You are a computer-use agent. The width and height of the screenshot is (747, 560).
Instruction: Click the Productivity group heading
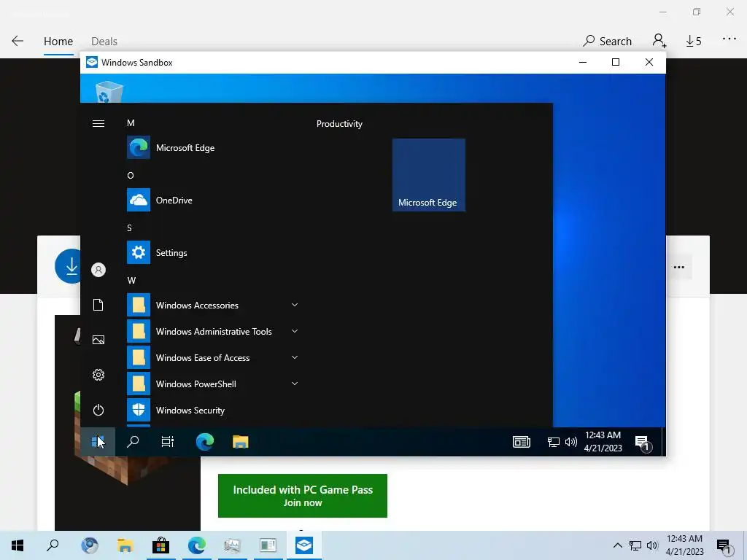pos(339,124)
